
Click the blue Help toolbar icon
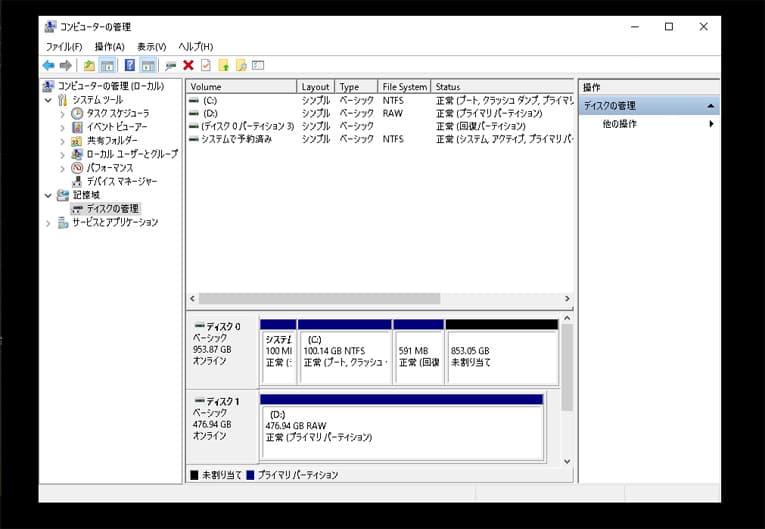tap(130, 66)
